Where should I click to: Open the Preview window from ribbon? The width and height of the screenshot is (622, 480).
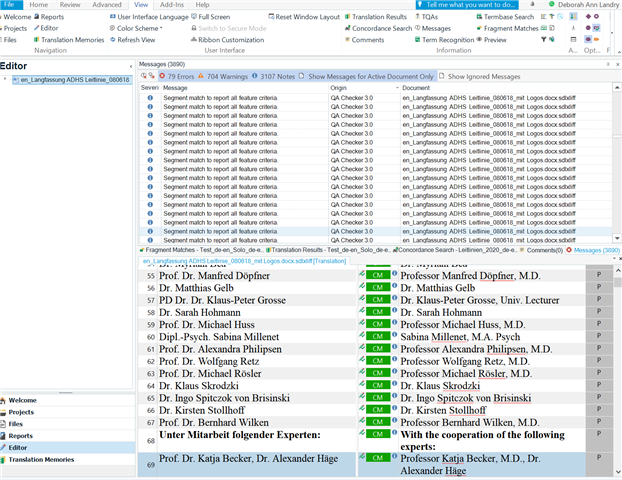pyautogui.click(x=491, y=40)
